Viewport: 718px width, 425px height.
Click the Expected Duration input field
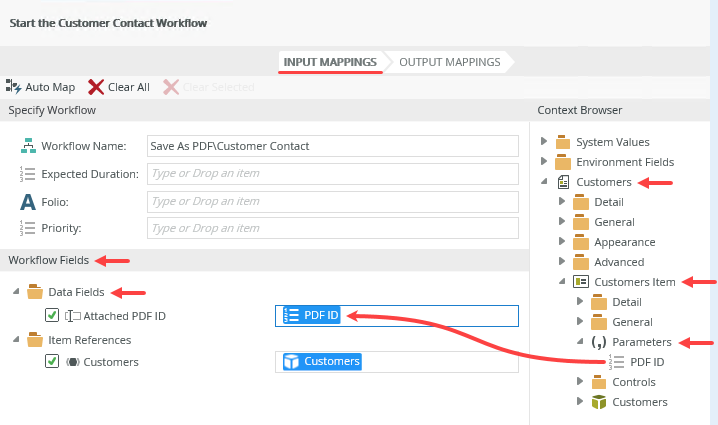(x=332, y=174)
